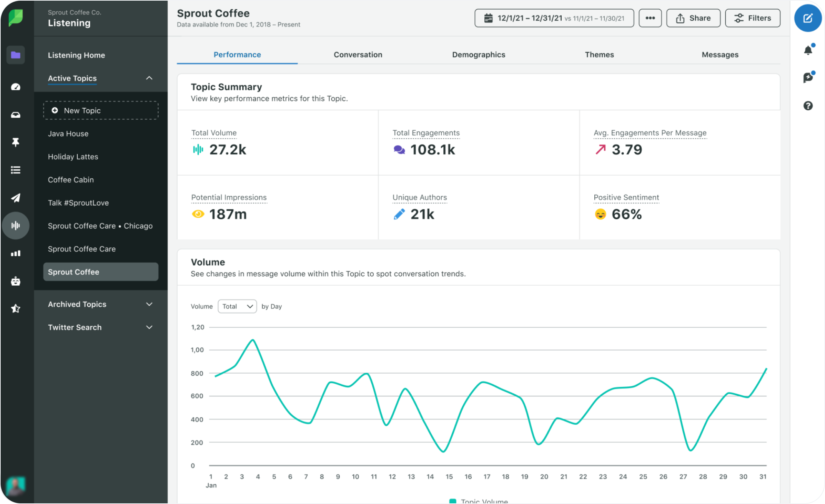Expand the Archived Topics section
The image size is (825, 504).
(x=149, y=304)
